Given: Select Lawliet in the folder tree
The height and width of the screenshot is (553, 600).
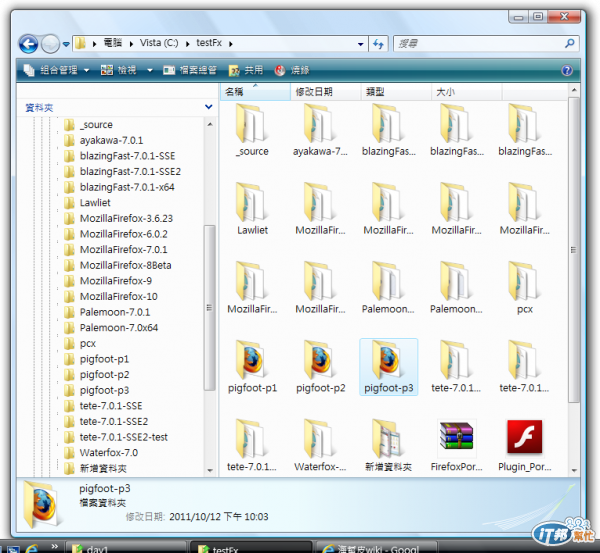Looking at the screenshot, I should tap(95, 203).
